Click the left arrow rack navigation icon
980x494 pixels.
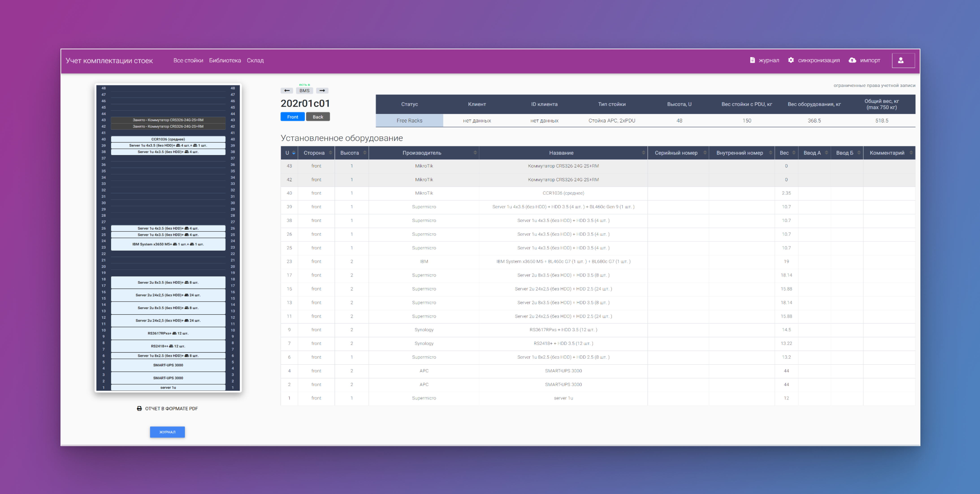[x=287, y=91]
